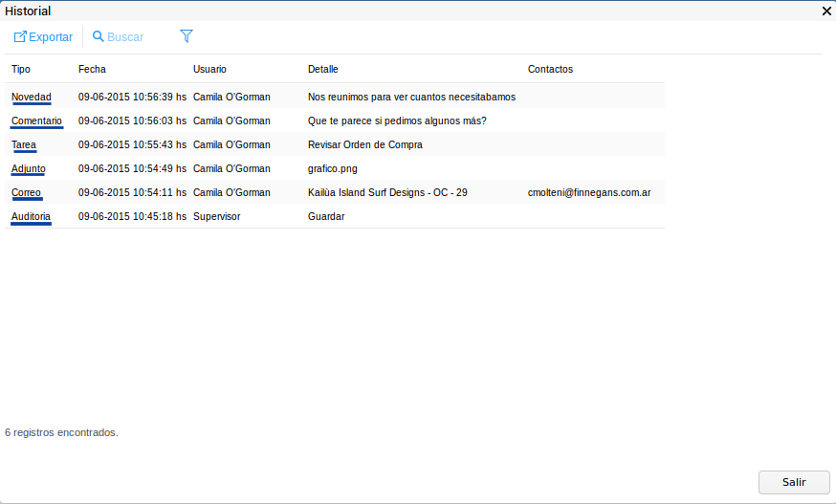Image resolution: width=836 pixels, height=504 pixels.
Task: Sort by the Tipo column header
Action: 21,69
